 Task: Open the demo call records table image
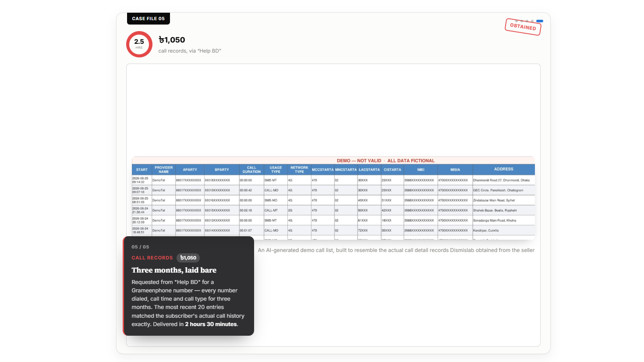coord(333,198)
